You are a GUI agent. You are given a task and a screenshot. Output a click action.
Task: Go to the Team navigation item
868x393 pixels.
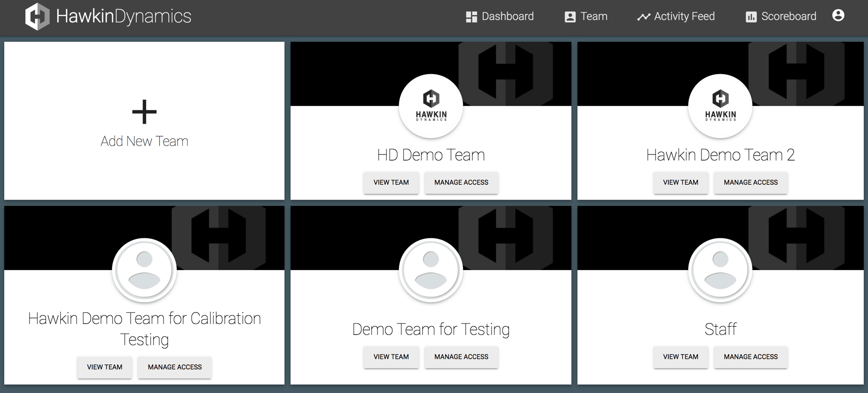(586, 17)
